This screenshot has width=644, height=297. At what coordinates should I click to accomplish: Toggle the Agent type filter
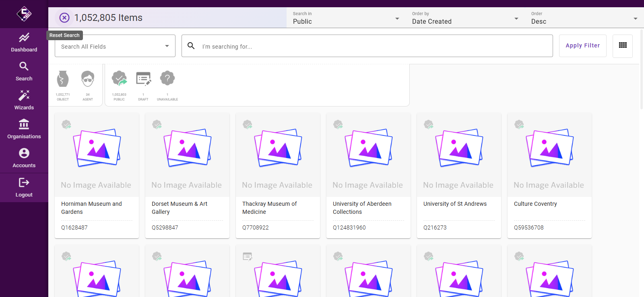tap(88, 80)
